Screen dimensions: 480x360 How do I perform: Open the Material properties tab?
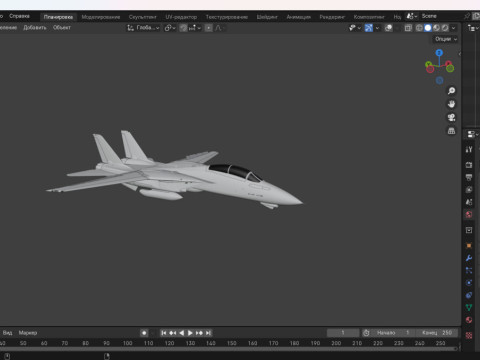469,320
